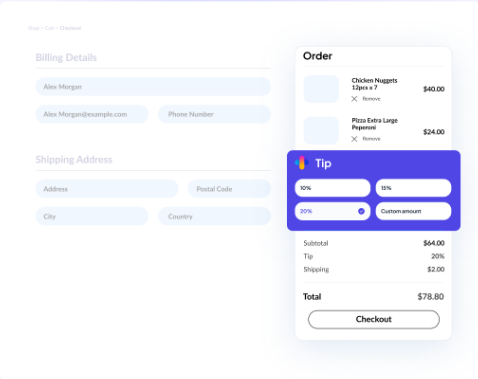Open the Cart breadcrumb link

pos(49,28)
